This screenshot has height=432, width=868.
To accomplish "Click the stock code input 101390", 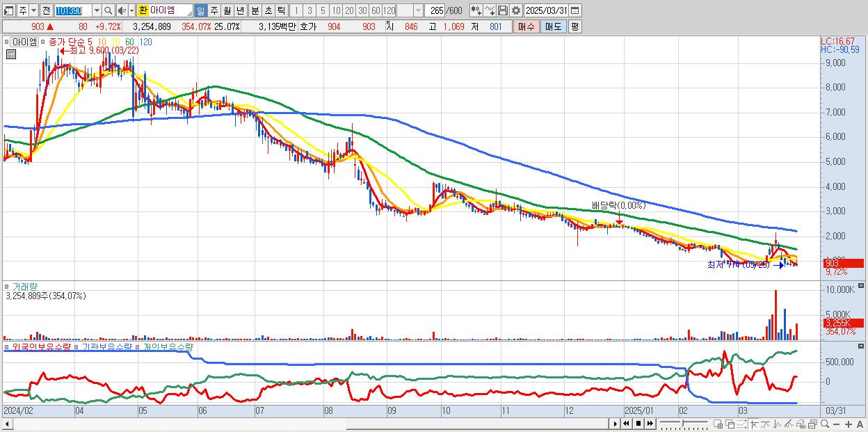I will [x=73, y=10].
